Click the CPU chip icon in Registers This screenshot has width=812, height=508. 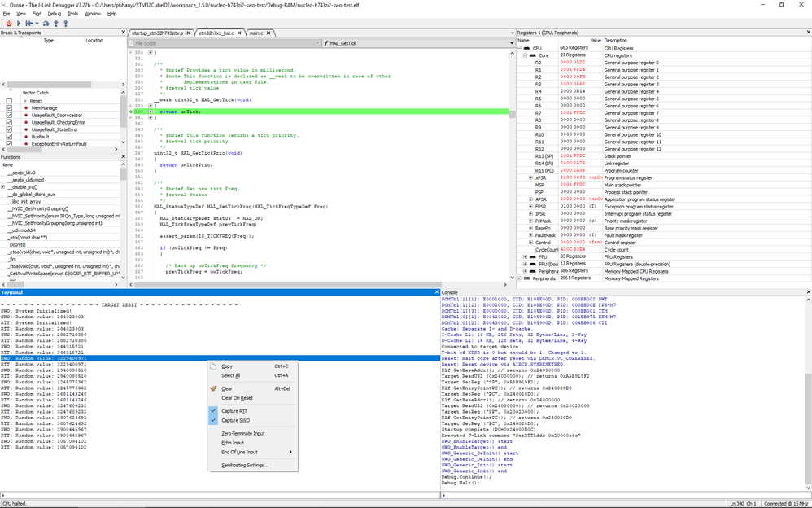click(x=526, y=48)
